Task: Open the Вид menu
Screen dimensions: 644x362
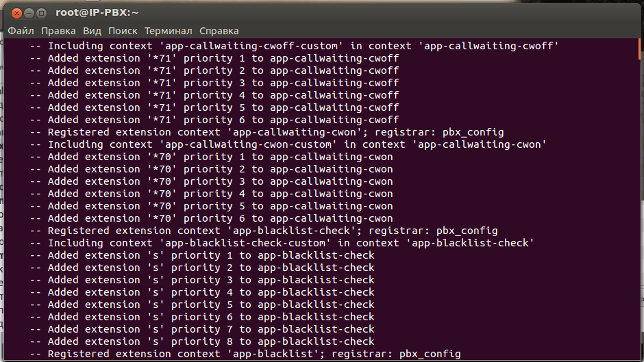Action: tap(92, 31)
